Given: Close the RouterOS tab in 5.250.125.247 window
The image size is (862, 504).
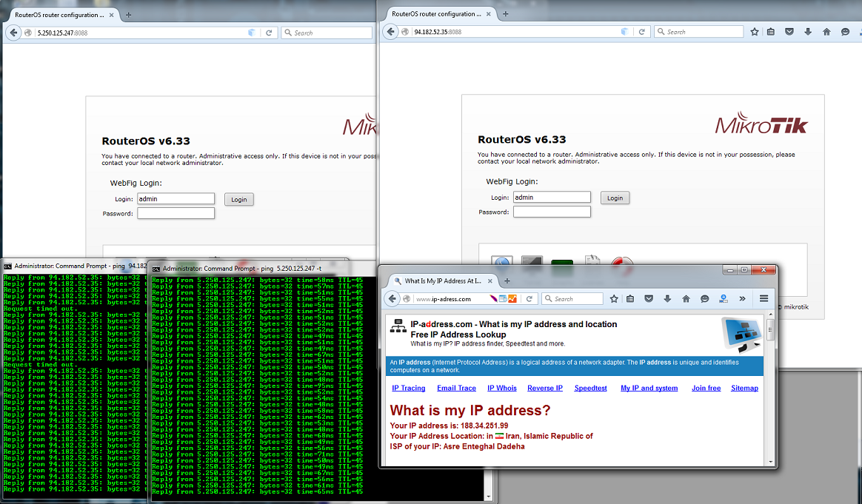Looking at the screenshot, I should pos(112,15).
